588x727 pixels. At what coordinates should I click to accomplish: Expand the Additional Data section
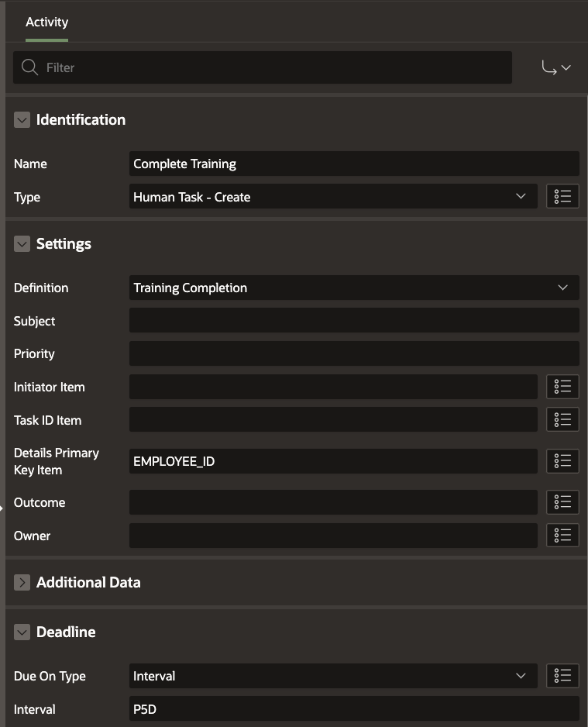tap(22, 583)
